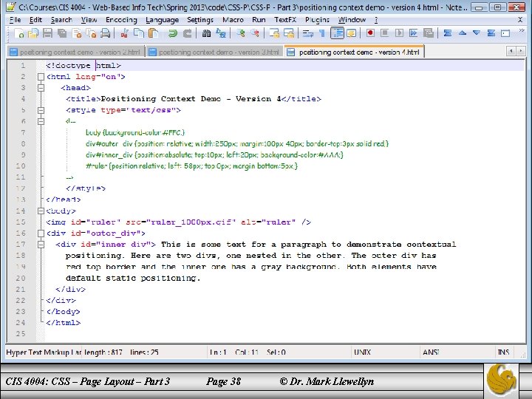Print the document using printer icon
The image size is (532, 399).
tap(106, 33)
